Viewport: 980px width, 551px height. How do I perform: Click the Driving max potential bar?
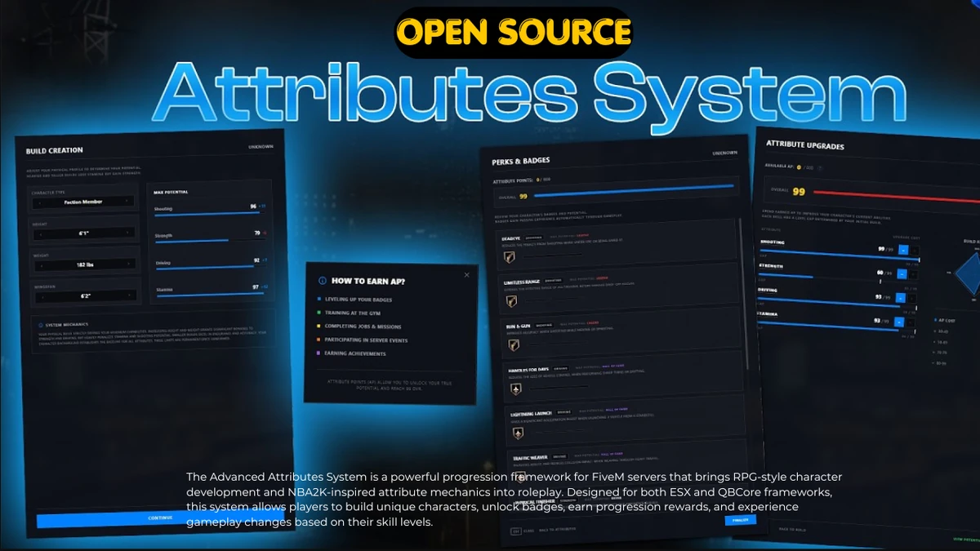(x=212, y=267)
